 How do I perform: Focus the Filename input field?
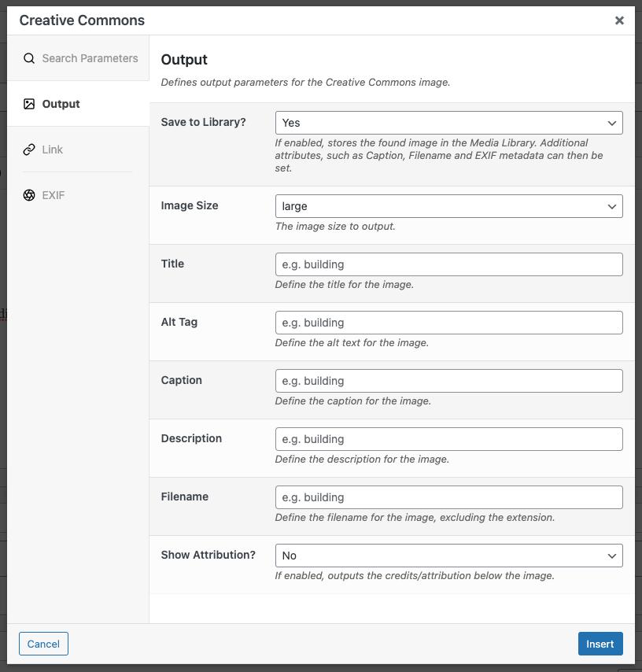pos(448,497)
